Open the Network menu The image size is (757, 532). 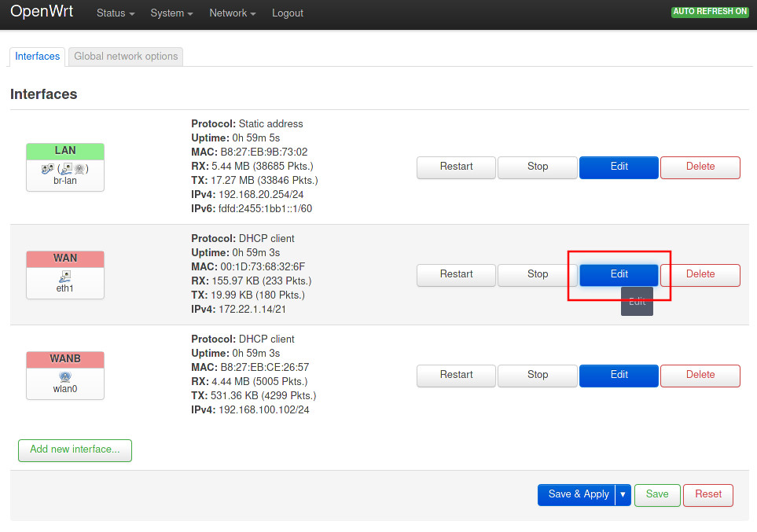tap(232, 13)
